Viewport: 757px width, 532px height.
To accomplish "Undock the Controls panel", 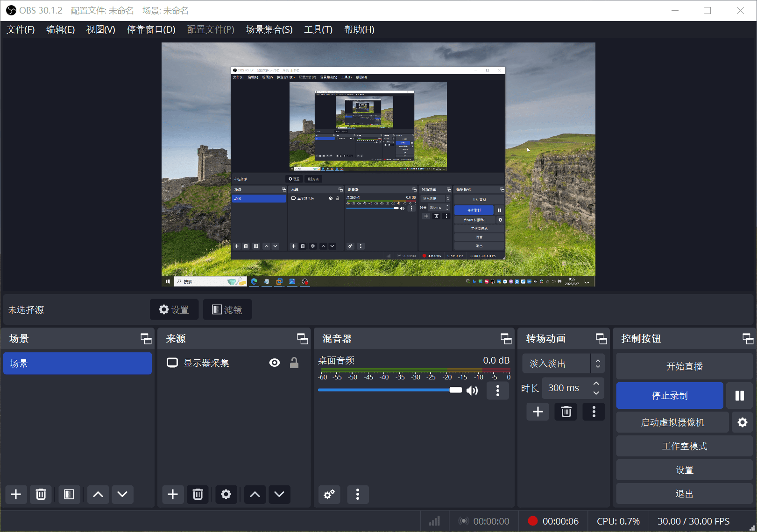I will tap(748, 339).
